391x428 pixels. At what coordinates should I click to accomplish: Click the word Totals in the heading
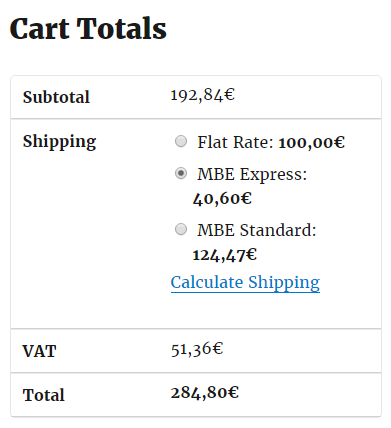pyautogui.click(x=122, y=29)
